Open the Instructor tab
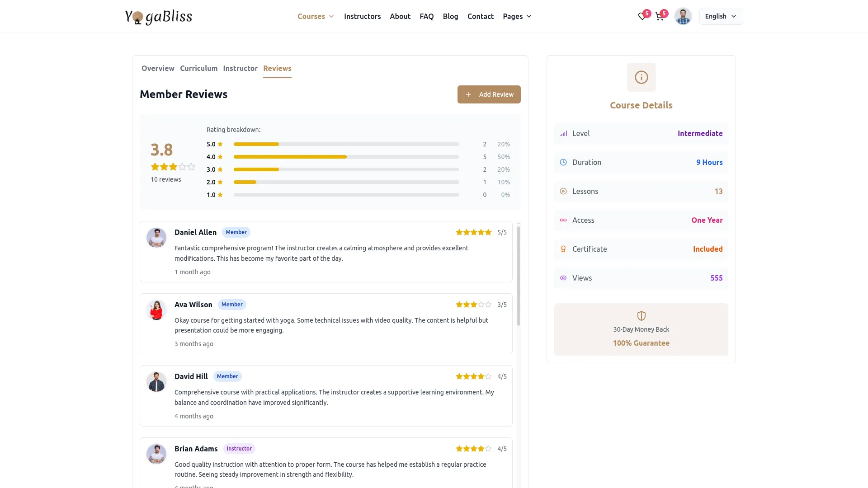The height and width of the screenshot is (488, 868). [x=240, y=68]
